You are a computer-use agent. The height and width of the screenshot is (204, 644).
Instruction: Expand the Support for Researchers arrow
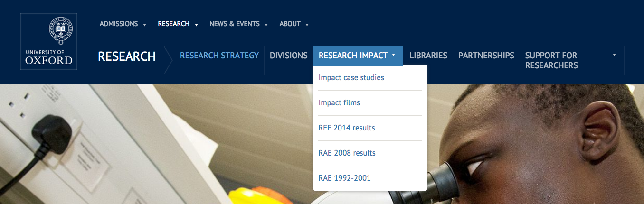[614, 55]
